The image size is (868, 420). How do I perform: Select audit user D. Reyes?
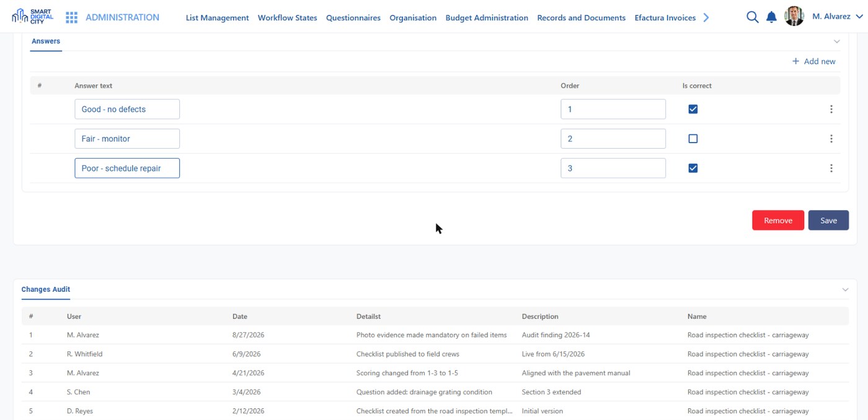(x=80, y=411)
